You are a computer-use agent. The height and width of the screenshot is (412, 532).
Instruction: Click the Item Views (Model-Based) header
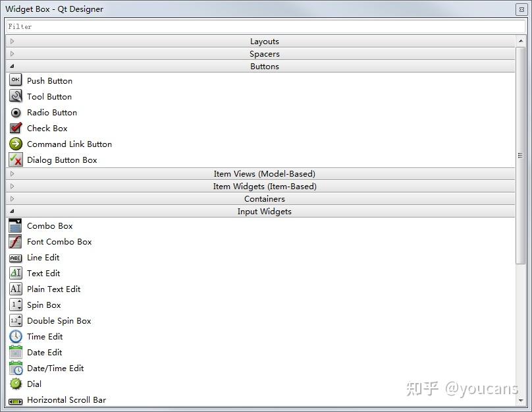[x=260, y=173]
